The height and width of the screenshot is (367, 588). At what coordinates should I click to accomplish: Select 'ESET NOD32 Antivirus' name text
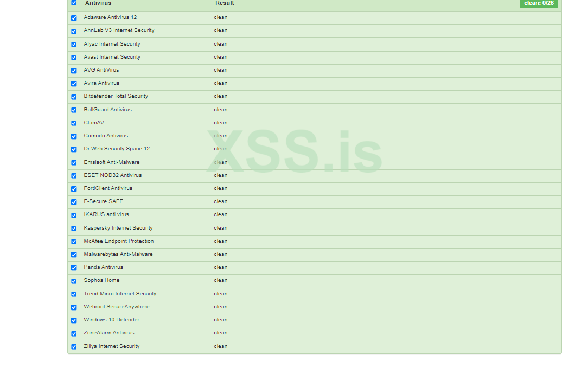pyautogui.click(x=112, y=175)
